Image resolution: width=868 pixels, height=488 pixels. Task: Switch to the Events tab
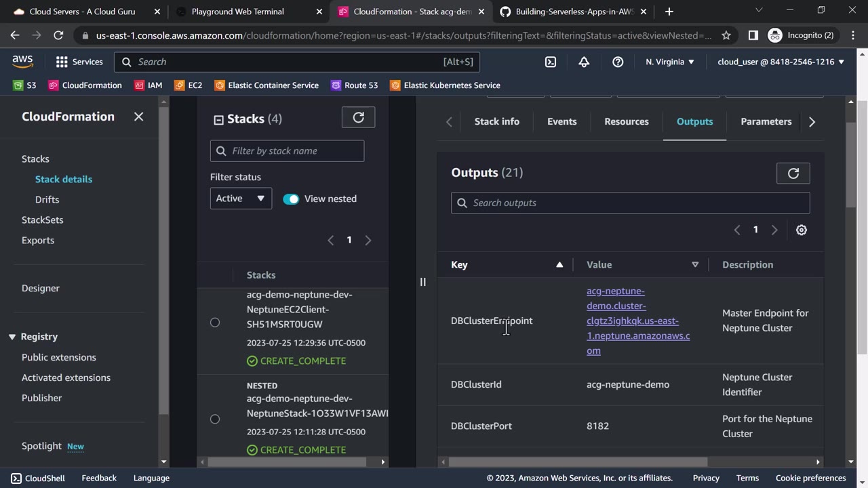coord(561,121)
